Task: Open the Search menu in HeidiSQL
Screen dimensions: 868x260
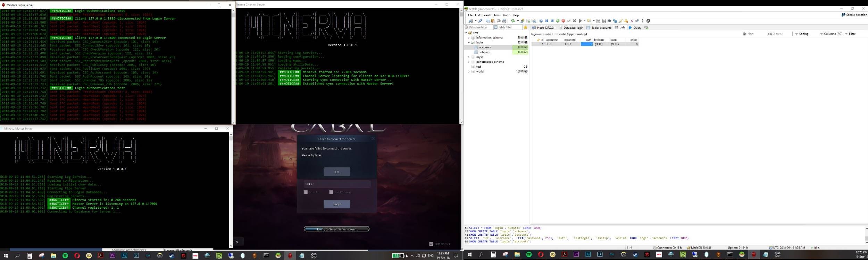Action: pos(487,15)
